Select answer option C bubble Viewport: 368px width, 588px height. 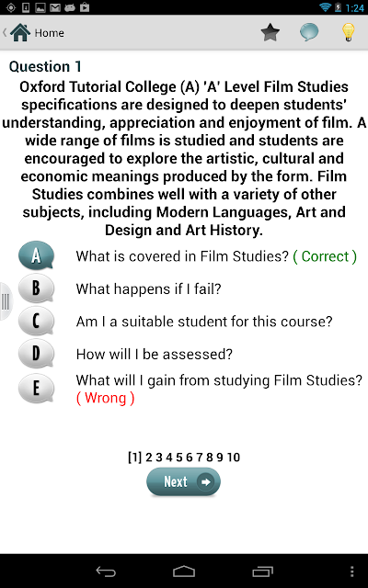pos(36,321)
